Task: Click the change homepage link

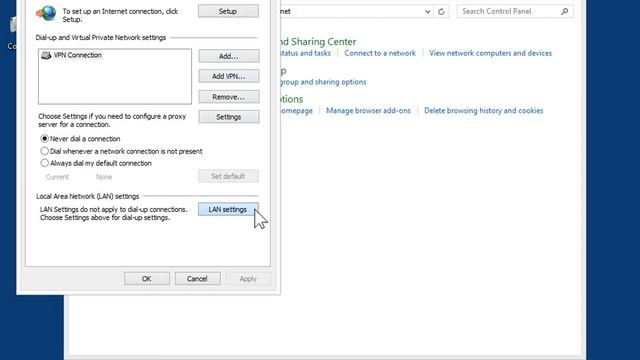Action: coord(297,111)
